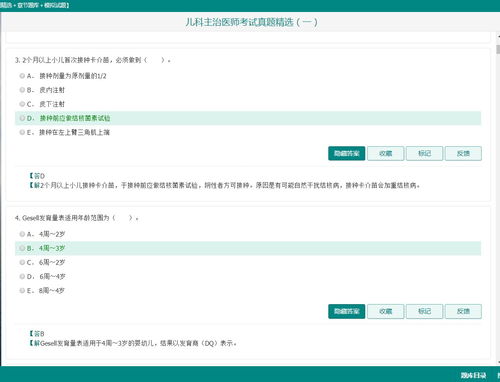
Task: Choose highlighted option D in question 3
Action: (248, 118)
